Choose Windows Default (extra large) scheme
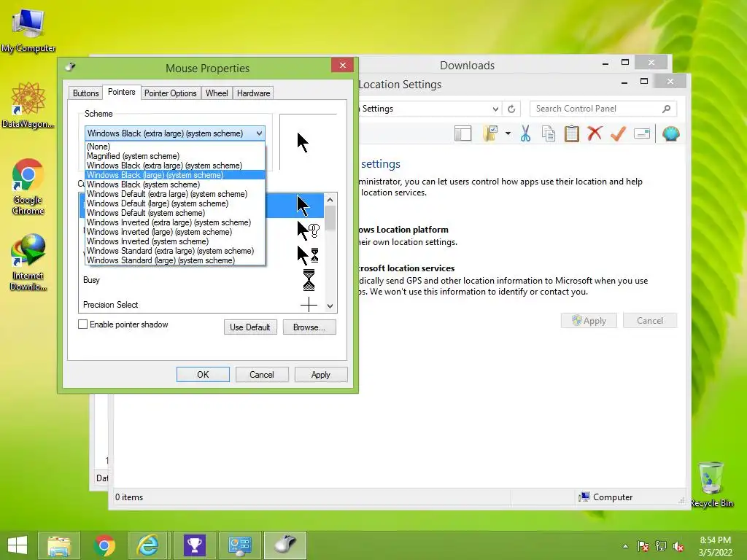The width and height of the screenshot is (747, 560). (175, 194)
